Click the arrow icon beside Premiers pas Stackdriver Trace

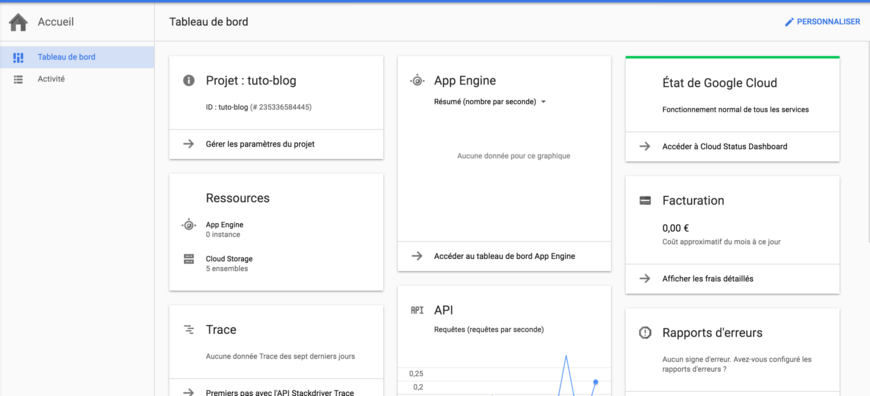click(189, 393)
